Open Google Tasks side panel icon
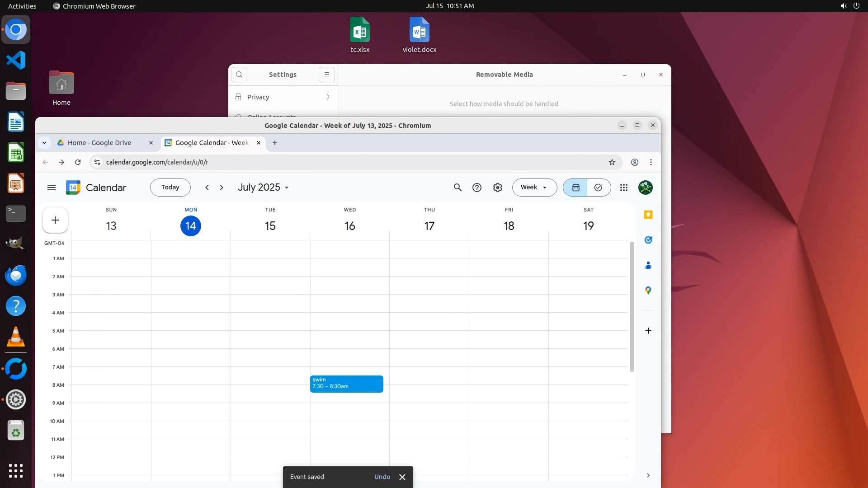Viewport: 868px width, 488px height. click(648, 240)
